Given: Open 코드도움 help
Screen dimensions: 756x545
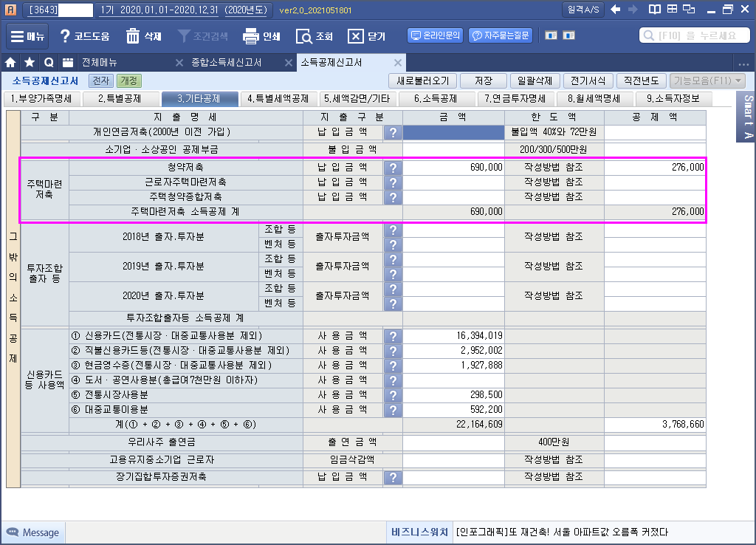Looking at the screenshot, I should [84, 36].
